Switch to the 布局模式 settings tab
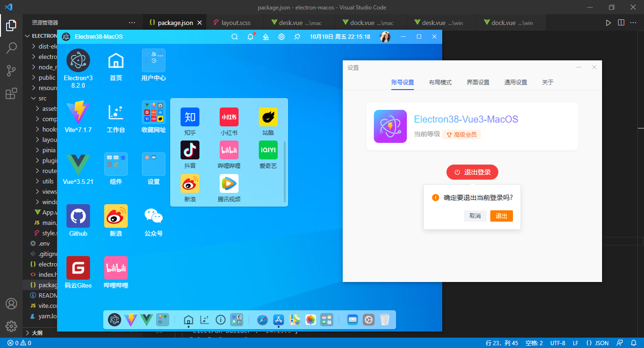The image size is (644, 348). 440,83
